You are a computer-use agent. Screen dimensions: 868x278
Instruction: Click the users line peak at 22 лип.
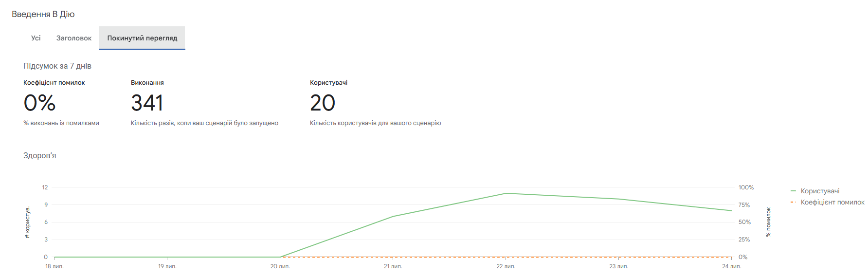[506, 193]
